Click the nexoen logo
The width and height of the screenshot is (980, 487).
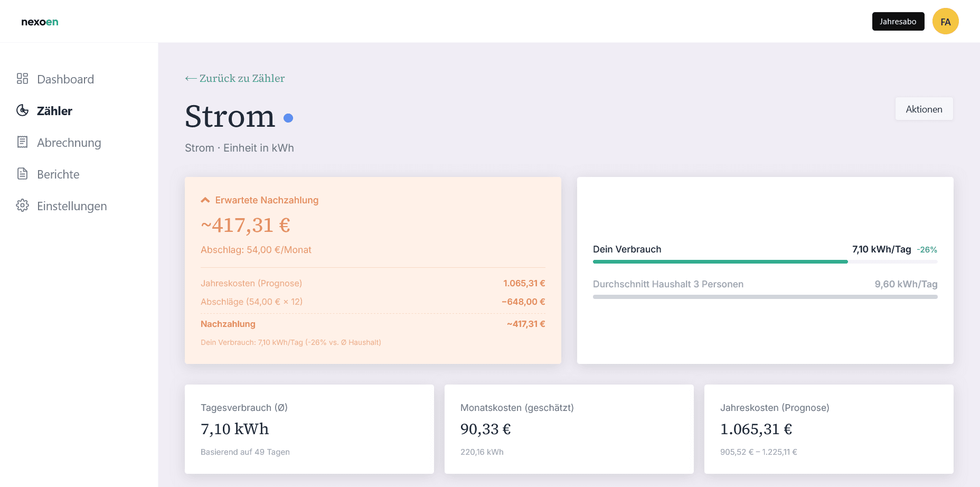(40, 21)
